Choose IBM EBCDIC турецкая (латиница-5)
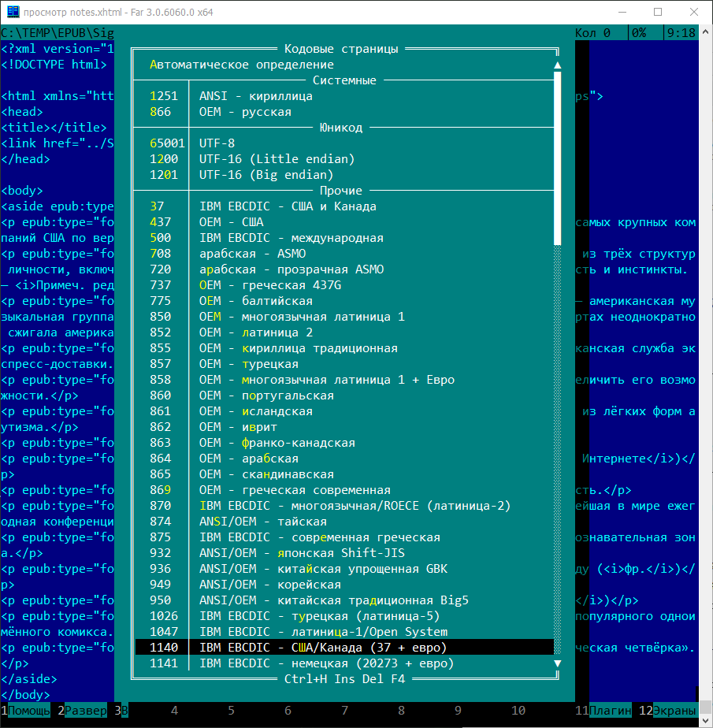 click(x=344, y=617)
